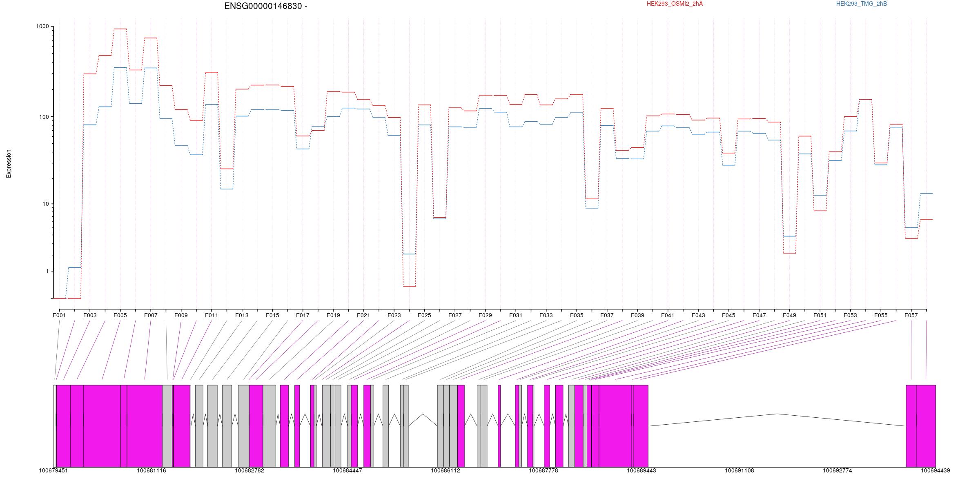
Task: Click genomic coordinate 100686112
Action: [x=445, y=470]
